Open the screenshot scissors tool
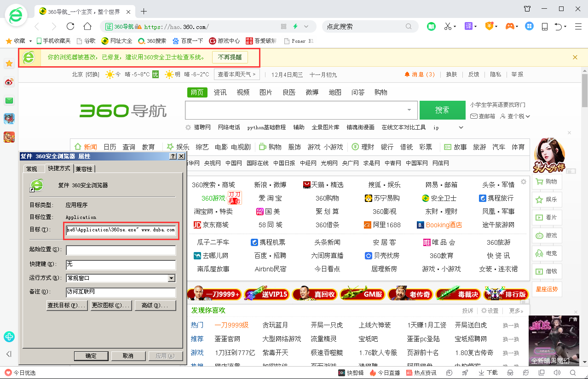 click(x=448, y=26)
